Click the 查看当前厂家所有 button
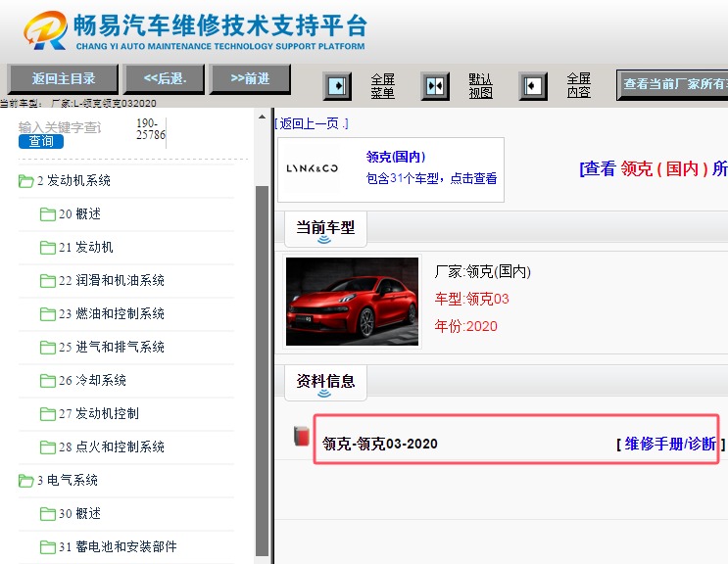The image size is (728, 564). (672, 84)
